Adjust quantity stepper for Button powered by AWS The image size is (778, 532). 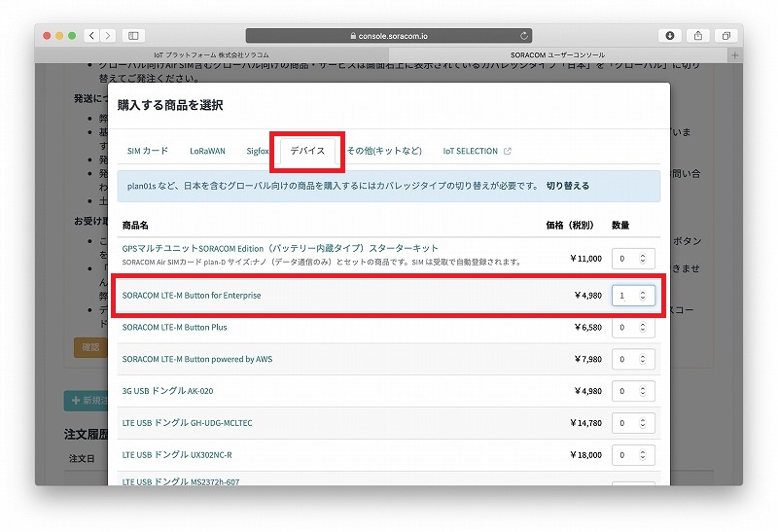(643, 359)
